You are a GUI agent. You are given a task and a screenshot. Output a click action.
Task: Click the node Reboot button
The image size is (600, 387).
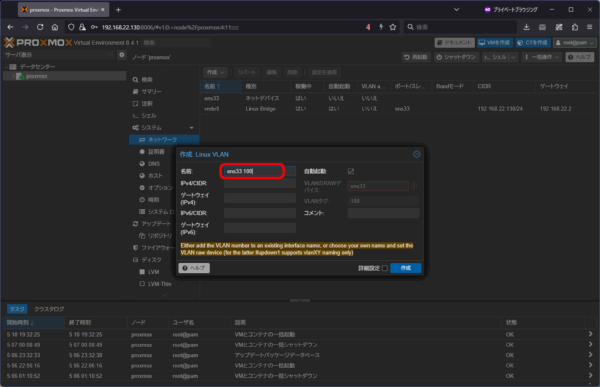pyautogui.click(x=416, y=57)
